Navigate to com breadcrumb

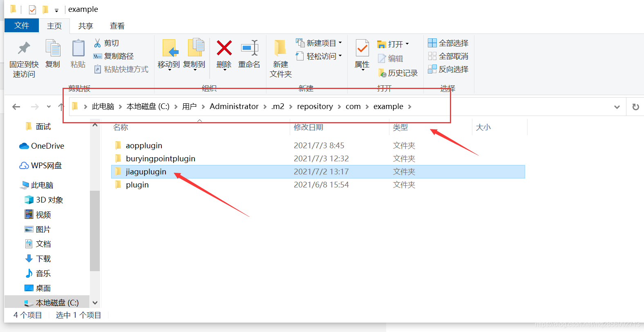[353, 107]
